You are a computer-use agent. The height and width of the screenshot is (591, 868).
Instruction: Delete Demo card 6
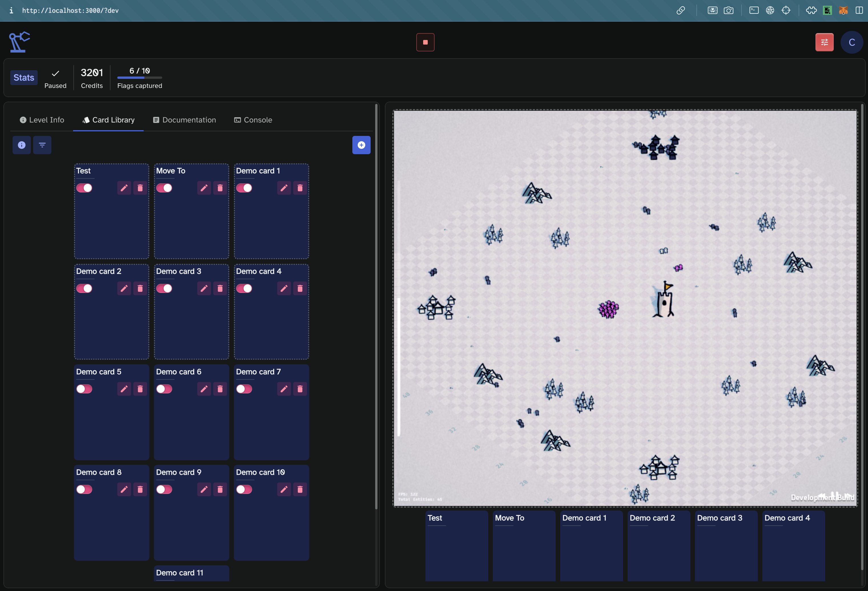coord(220,389)
